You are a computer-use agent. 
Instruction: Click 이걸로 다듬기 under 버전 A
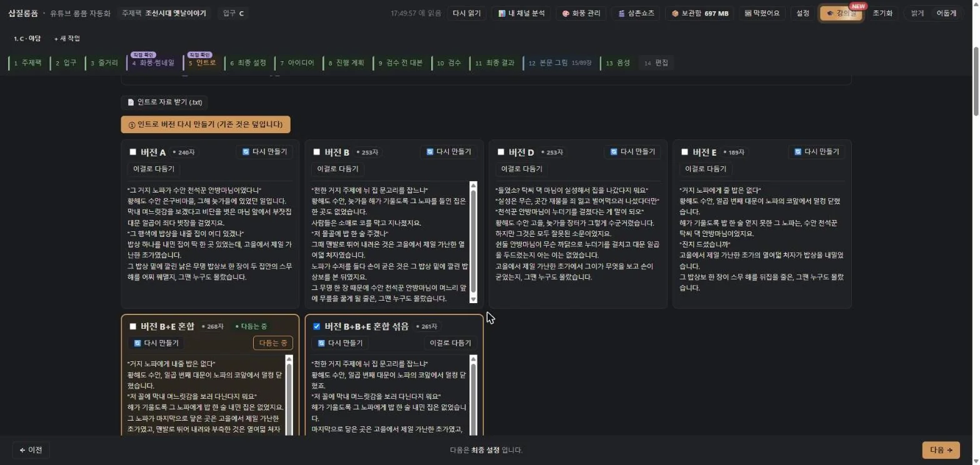[x=154, y=169]
